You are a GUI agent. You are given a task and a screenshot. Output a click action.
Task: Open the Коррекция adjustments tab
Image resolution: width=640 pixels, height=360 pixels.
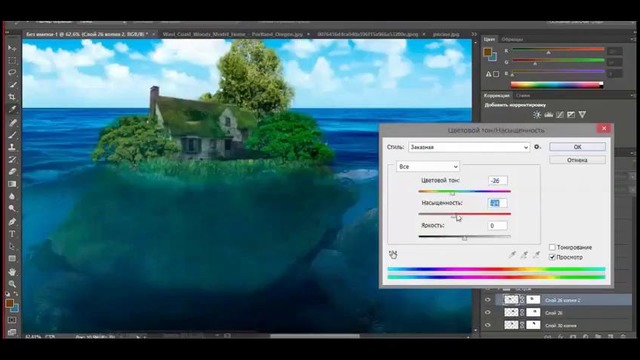pyautogui.click(x=497, y=96)
